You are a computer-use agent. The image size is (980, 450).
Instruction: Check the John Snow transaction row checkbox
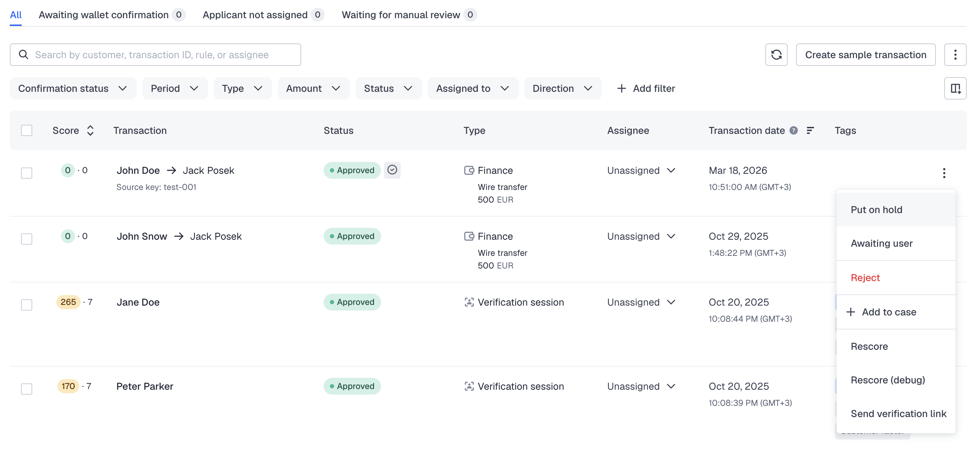27,239
